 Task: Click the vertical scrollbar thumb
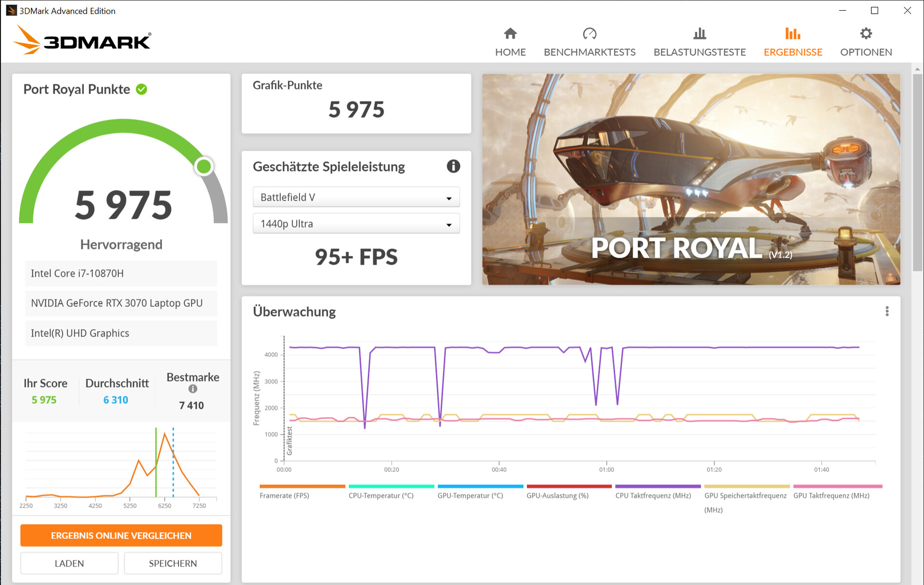tap(917, 172)
